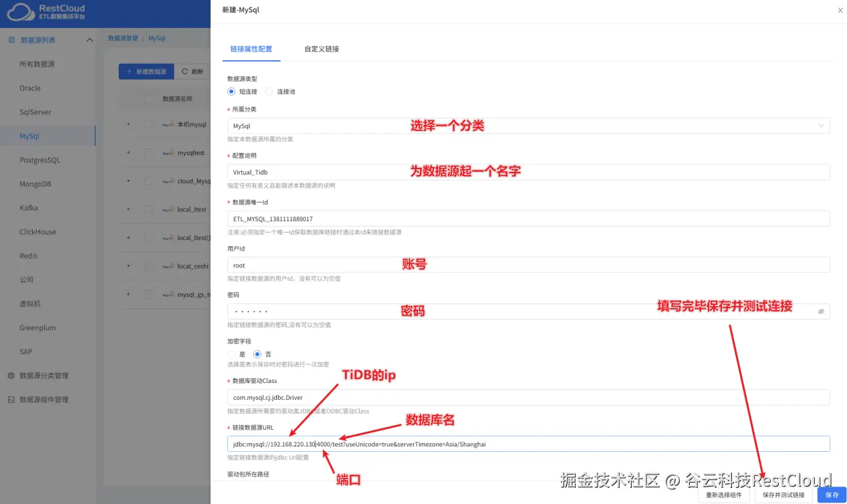Click the MySQL icon beside mysql_gs_t

click(168, 294)
